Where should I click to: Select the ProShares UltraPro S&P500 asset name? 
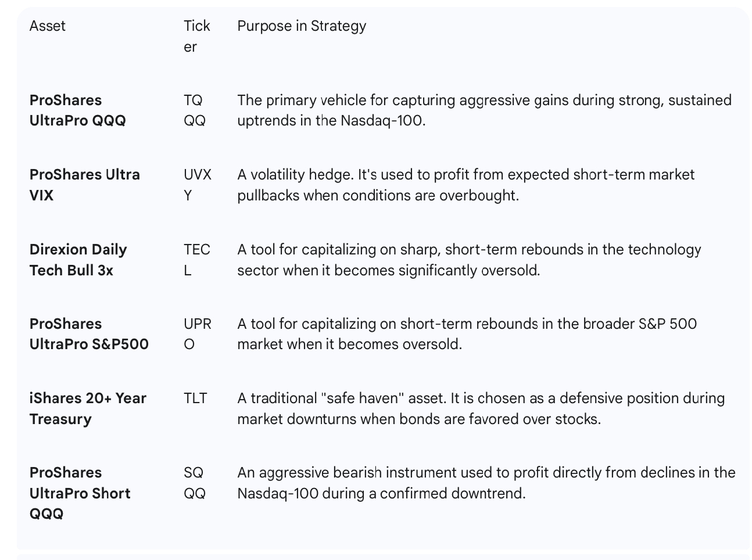(89, 334)
